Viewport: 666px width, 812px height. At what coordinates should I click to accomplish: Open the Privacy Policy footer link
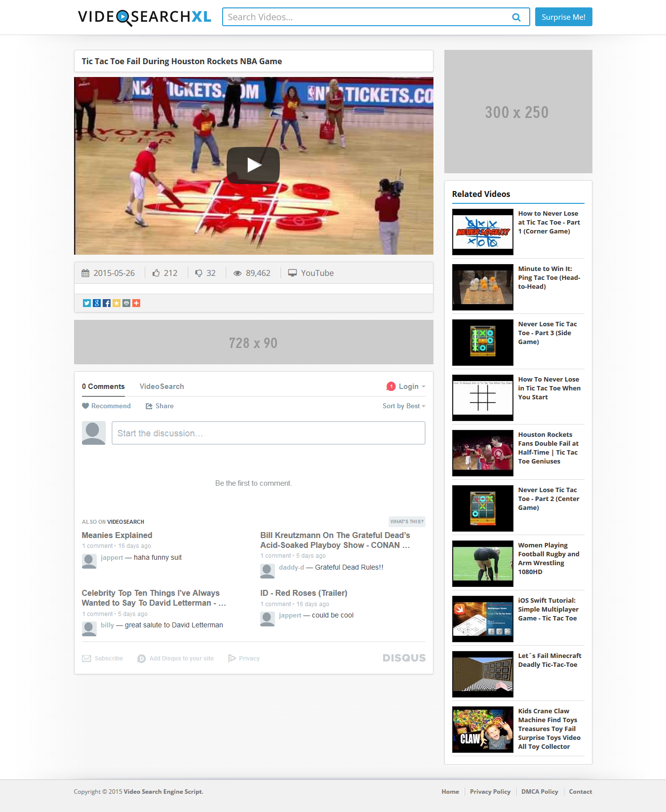(490, 792)
